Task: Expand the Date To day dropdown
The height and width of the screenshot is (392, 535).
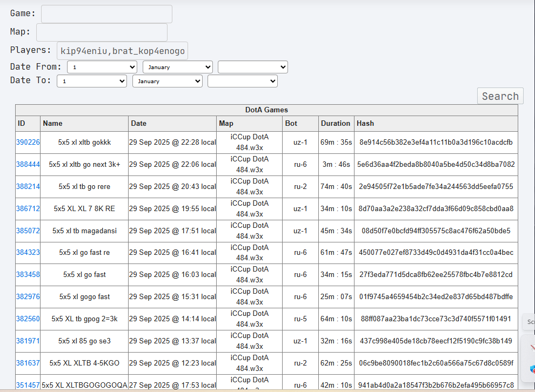Action: click(x=92, y=81)
